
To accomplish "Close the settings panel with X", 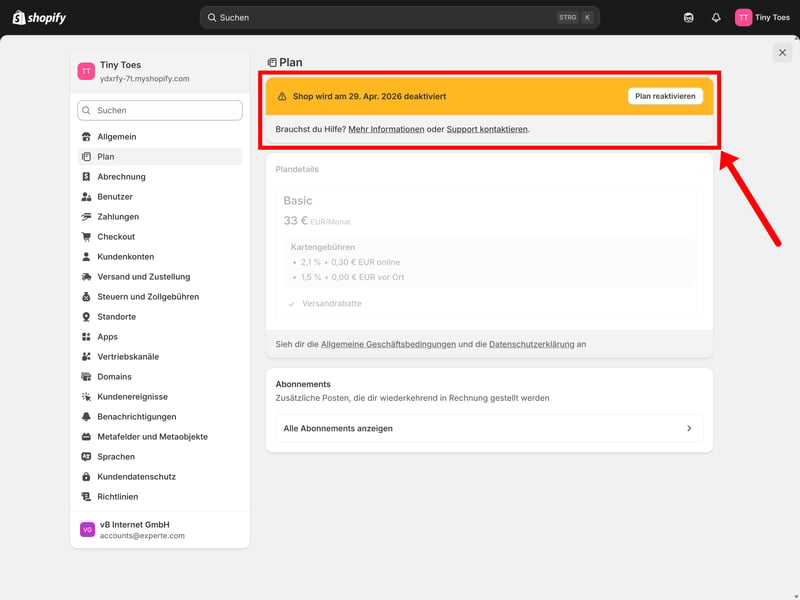I will coord(782,53).
